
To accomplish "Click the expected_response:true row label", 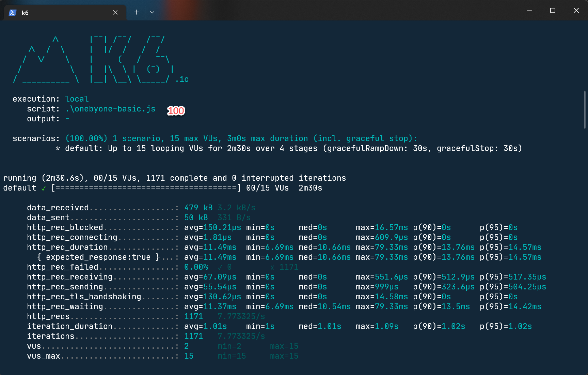I will [98, 257].
